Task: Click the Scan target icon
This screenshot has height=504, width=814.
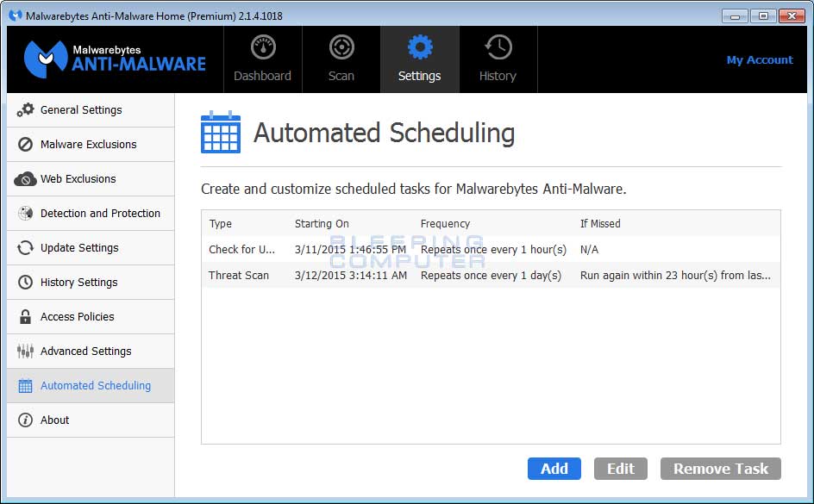Action: coord(341,47)
